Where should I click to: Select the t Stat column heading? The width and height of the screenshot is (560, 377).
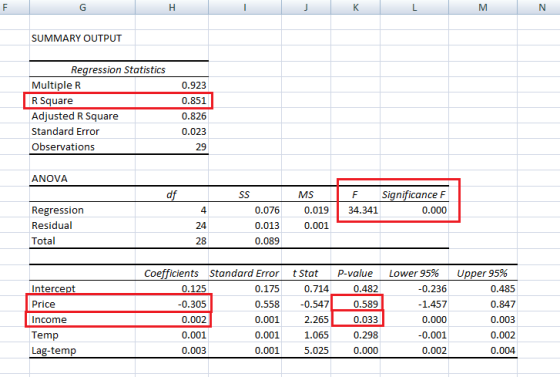click(305, 273)
